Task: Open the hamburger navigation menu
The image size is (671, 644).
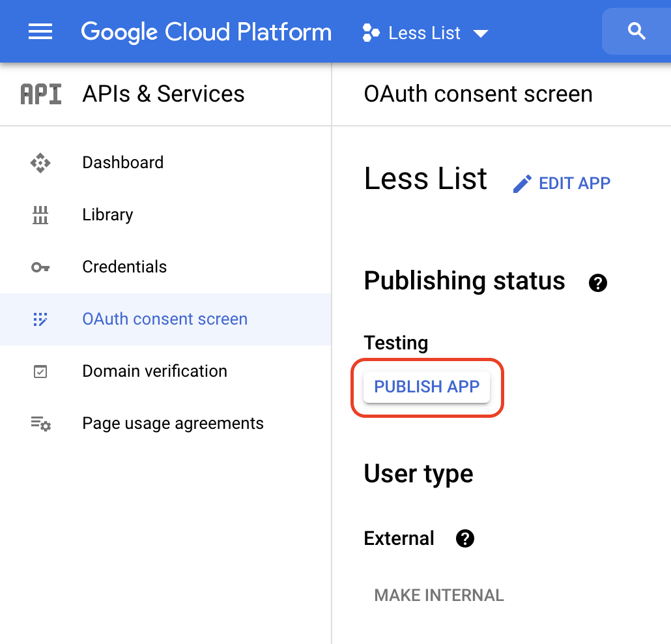Action: (40, 32)
